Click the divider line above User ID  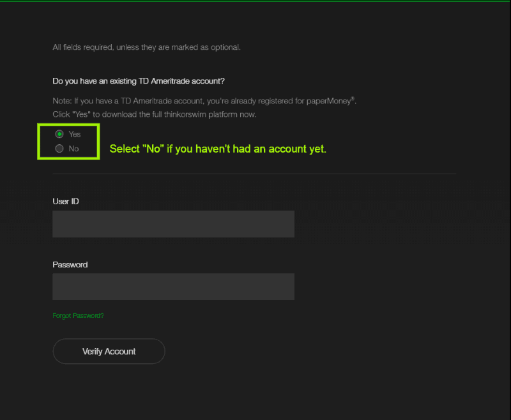(254, 174)
